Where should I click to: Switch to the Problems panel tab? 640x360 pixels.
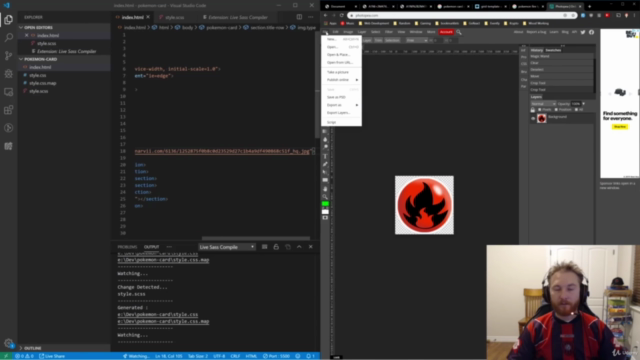tap(127, 247)
